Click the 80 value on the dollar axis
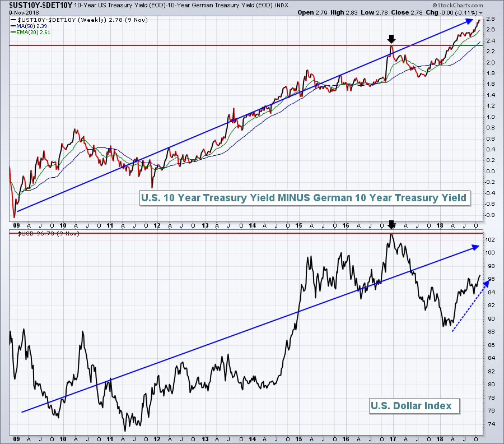The width and height of the screenshot is (504, 444). point(492,385)
